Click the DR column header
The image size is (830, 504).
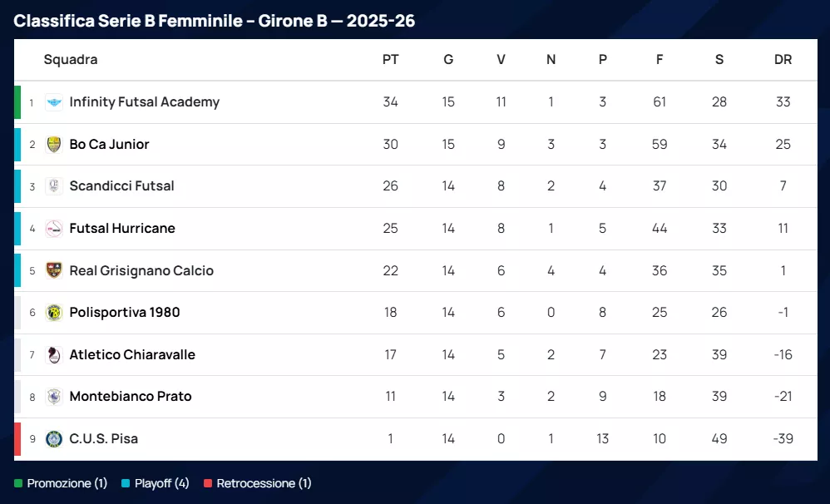(783, 60)
